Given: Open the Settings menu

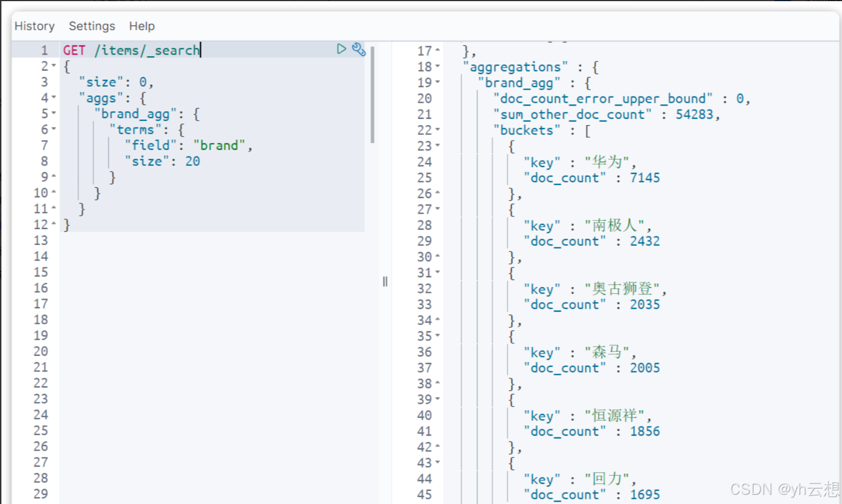Looking at the screenshot, I should point(92,26).
